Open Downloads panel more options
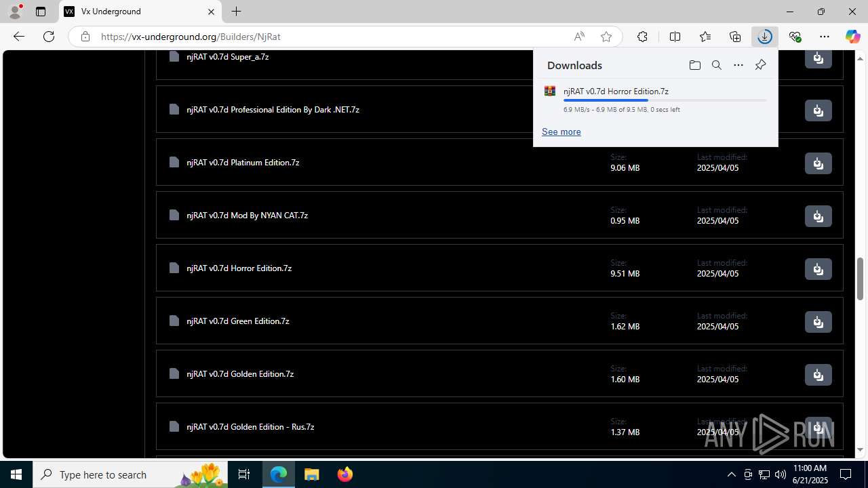This screenshot has height=488, width=868. pyautogui.click(x=738, y=65)
